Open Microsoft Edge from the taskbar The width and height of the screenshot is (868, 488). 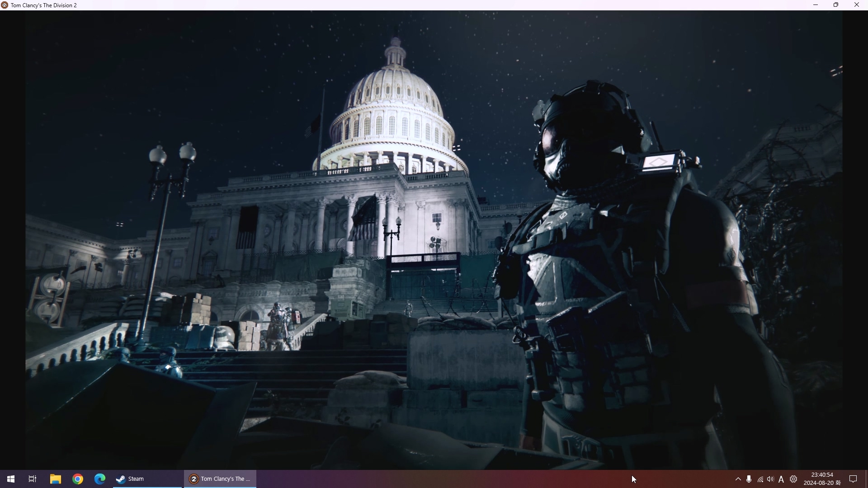tap(100, 479)
